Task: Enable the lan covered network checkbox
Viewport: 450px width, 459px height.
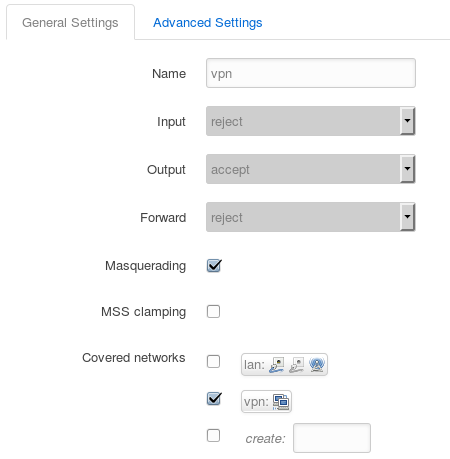Action: pyautogui.click(x=213, y=361)
